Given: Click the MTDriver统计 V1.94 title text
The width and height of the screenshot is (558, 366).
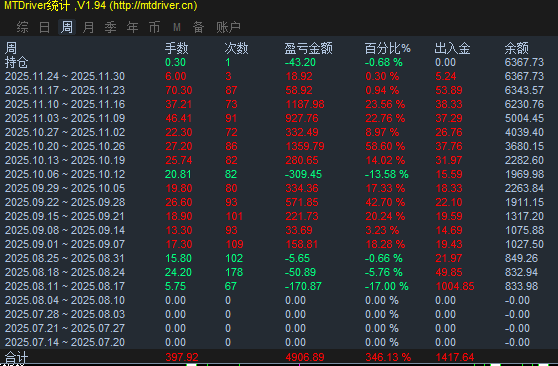Looking at the screenshot, I should 101,6.
